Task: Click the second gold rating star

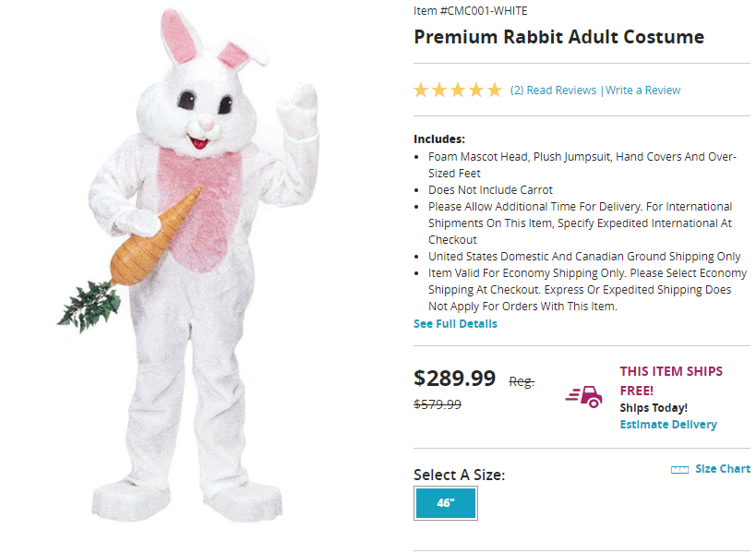Action: tap(439, 90)
